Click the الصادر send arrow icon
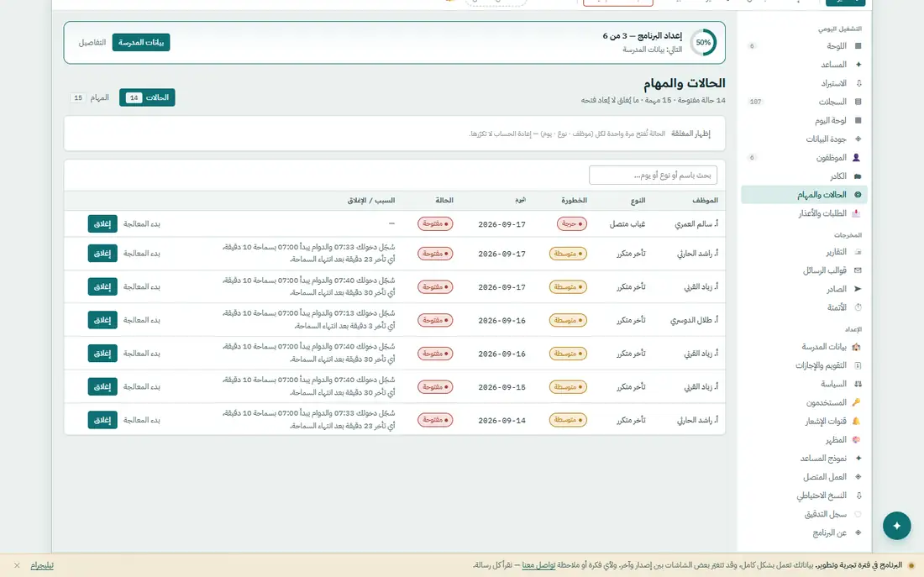The width and height of the screenshot is (924, 577). click(858, 289)
